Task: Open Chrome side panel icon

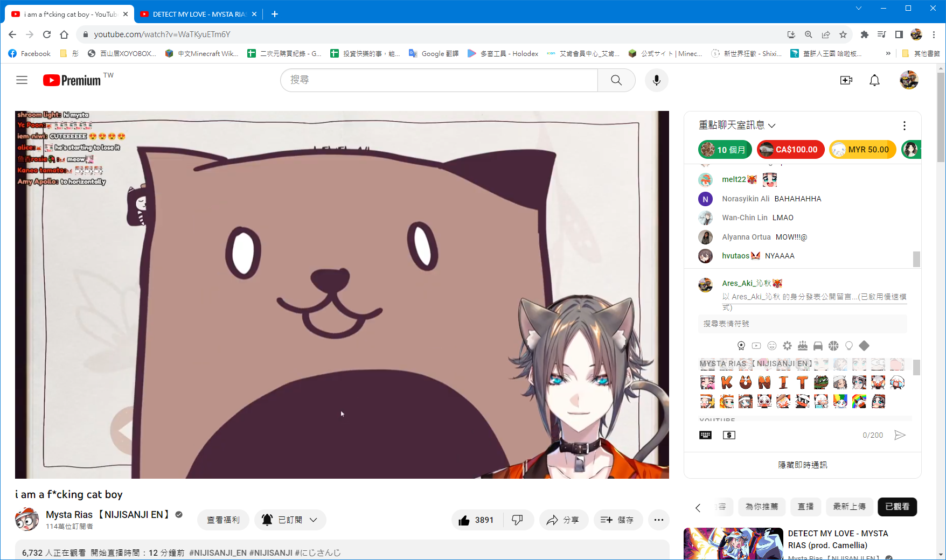Action: (899, 34)
